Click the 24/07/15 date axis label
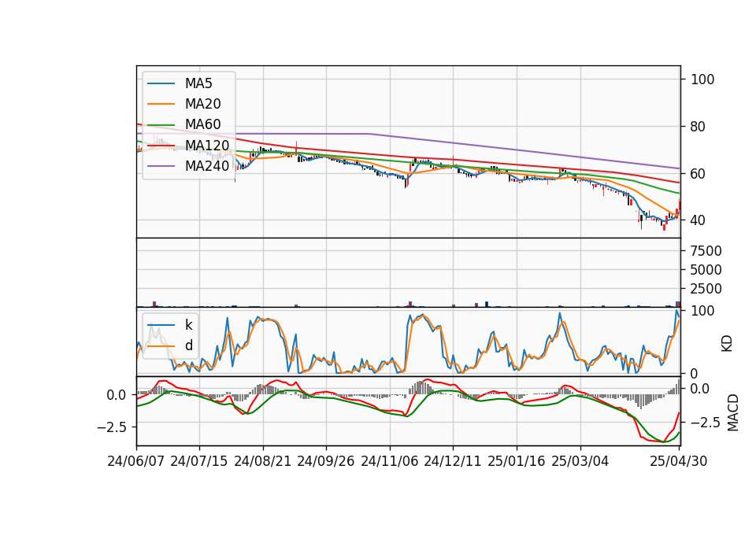This screenshot has width=756, height=543. (x=199, y=461)
